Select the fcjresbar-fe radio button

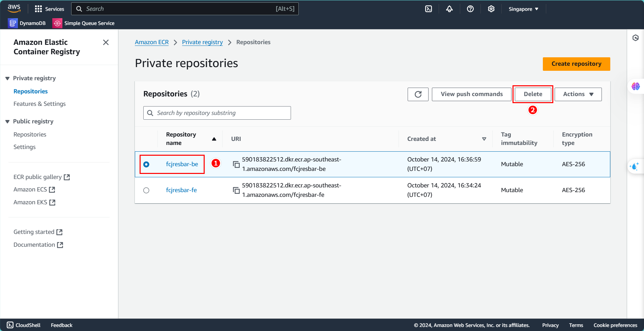coord(146,190)
